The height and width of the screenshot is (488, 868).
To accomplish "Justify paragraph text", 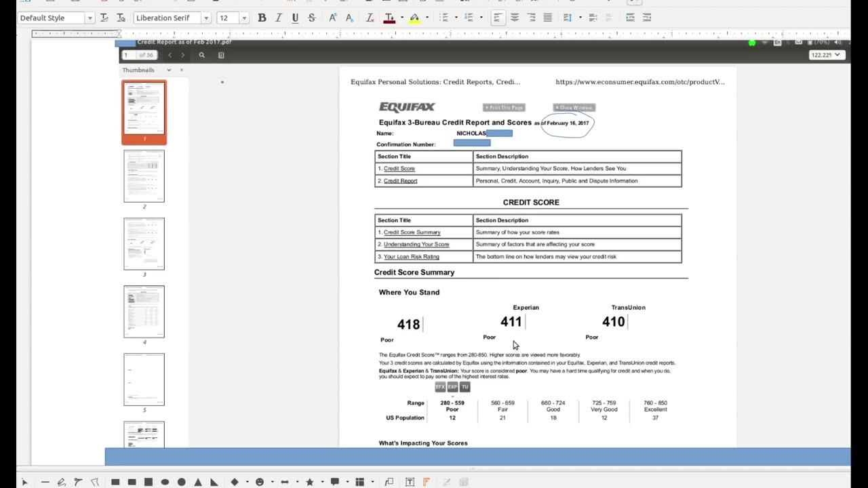I will point(547,18).
